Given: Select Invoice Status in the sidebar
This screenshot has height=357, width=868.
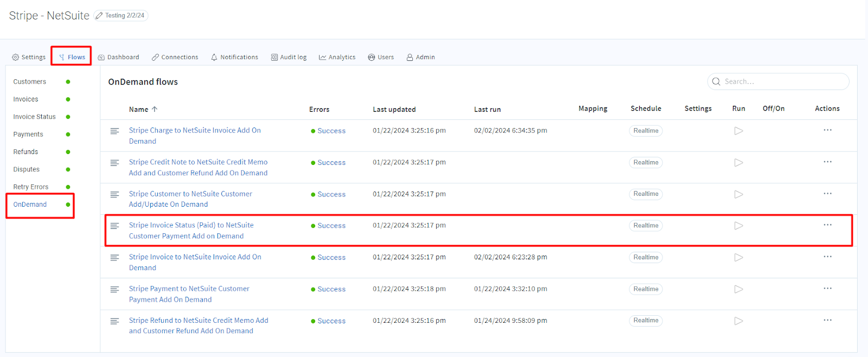Looking at the screenshot, I should coord(35,117).
